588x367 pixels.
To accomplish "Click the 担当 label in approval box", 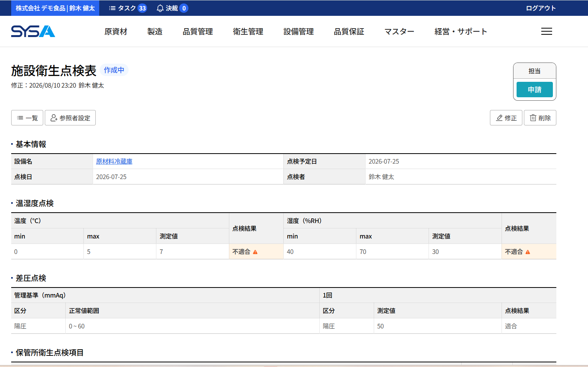I will point(535,71).
